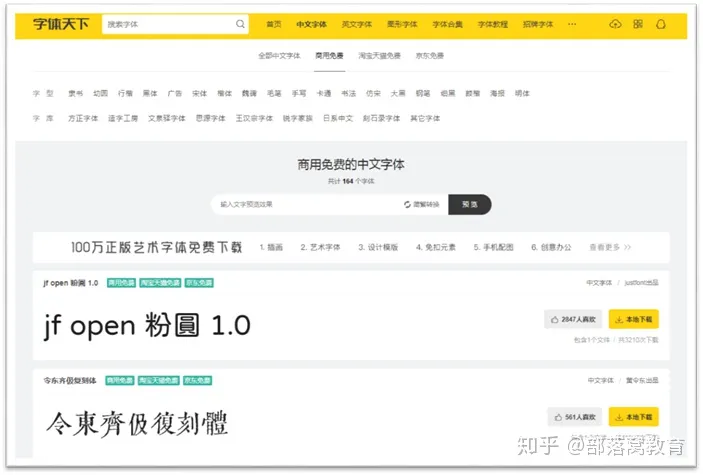
Task: Open promo link 3. 设计模版
Action: click(x=378, y=247)
